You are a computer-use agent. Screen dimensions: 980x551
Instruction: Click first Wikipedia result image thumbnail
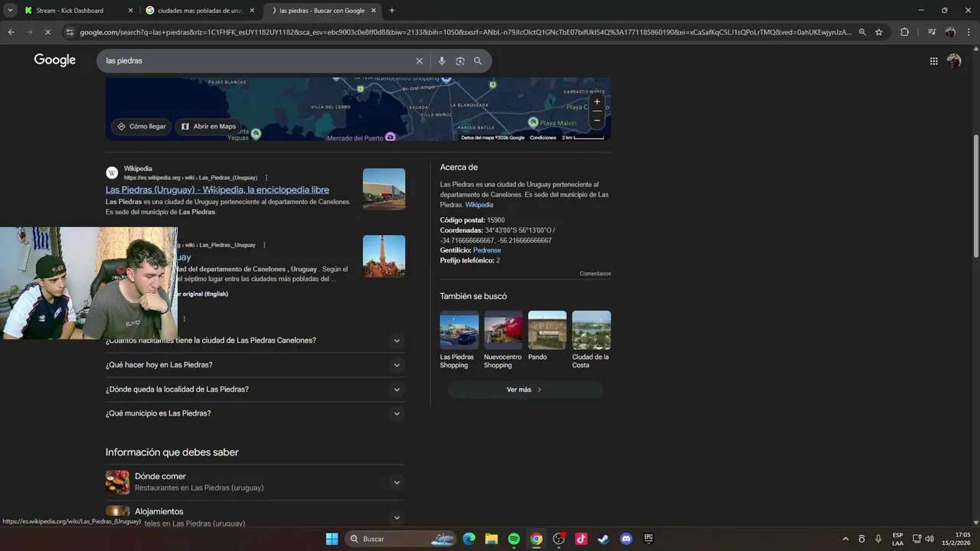pos(384,189)
